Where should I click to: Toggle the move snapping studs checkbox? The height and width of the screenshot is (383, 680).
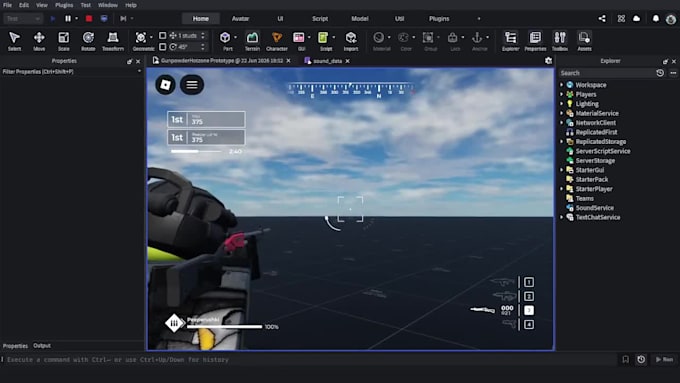click(163, 36)
